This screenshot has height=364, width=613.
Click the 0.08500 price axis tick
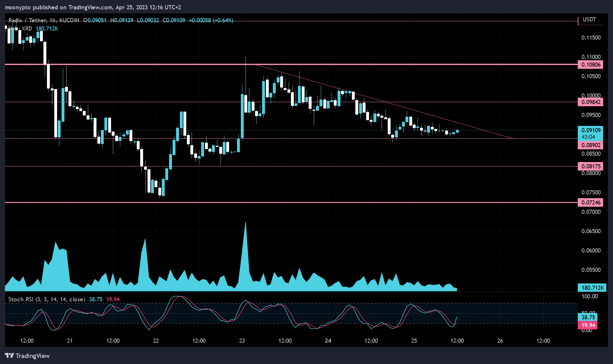[x=591, y=154]
